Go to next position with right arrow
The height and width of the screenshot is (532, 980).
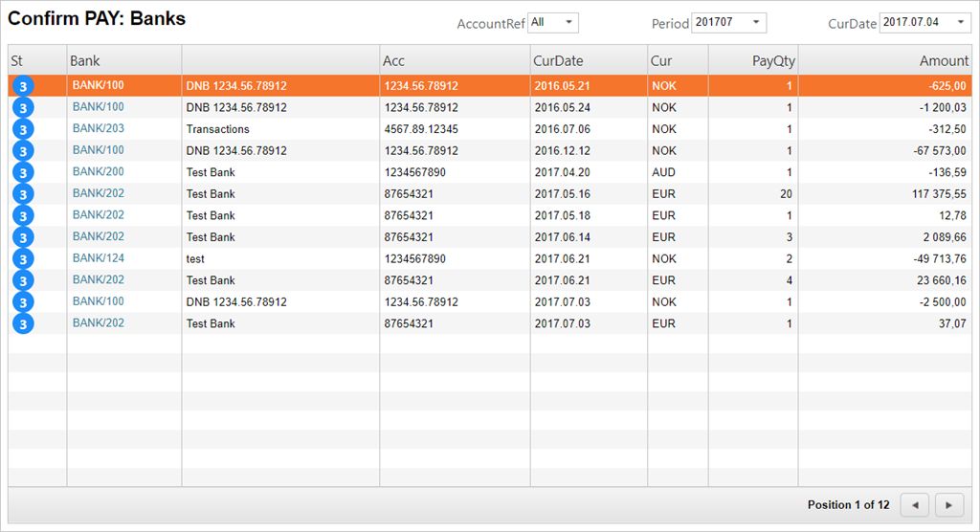[948, 504]
